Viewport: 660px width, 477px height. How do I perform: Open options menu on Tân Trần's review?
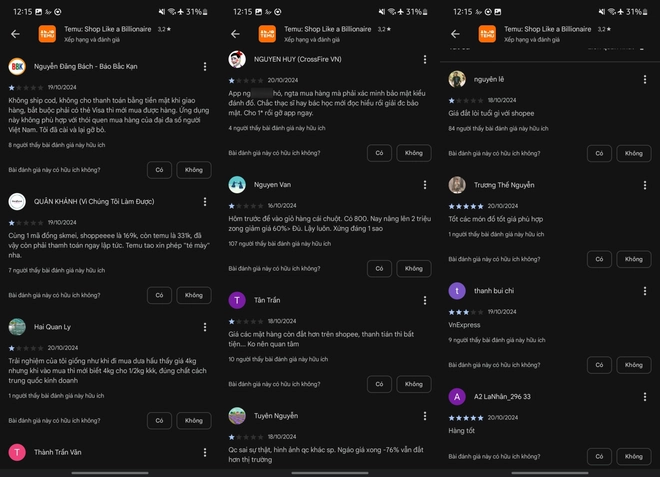click(x=425, y=300)
